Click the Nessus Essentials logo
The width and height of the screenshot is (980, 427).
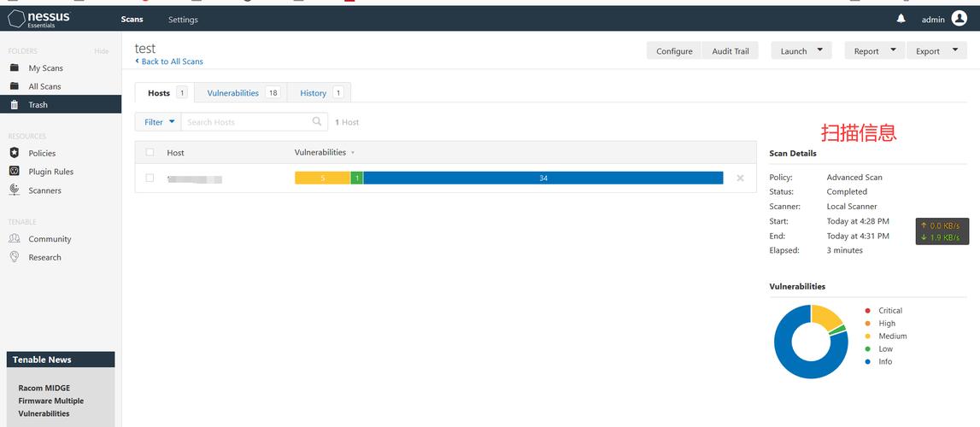tap(38, 19)
